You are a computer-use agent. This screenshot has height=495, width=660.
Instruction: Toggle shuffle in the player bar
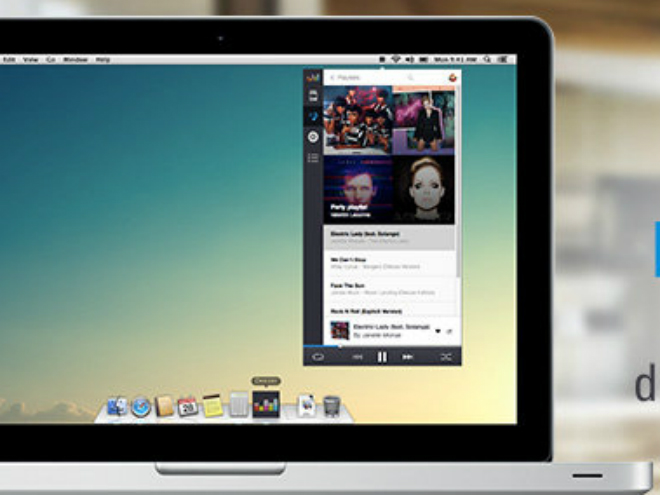(x=445, y=357)
